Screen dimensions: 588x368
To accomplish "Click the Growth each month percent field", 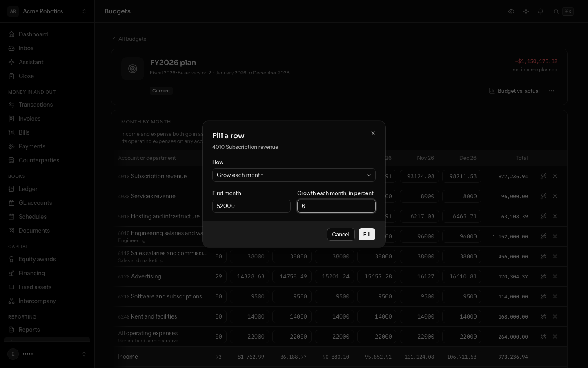I will [336, 206].
